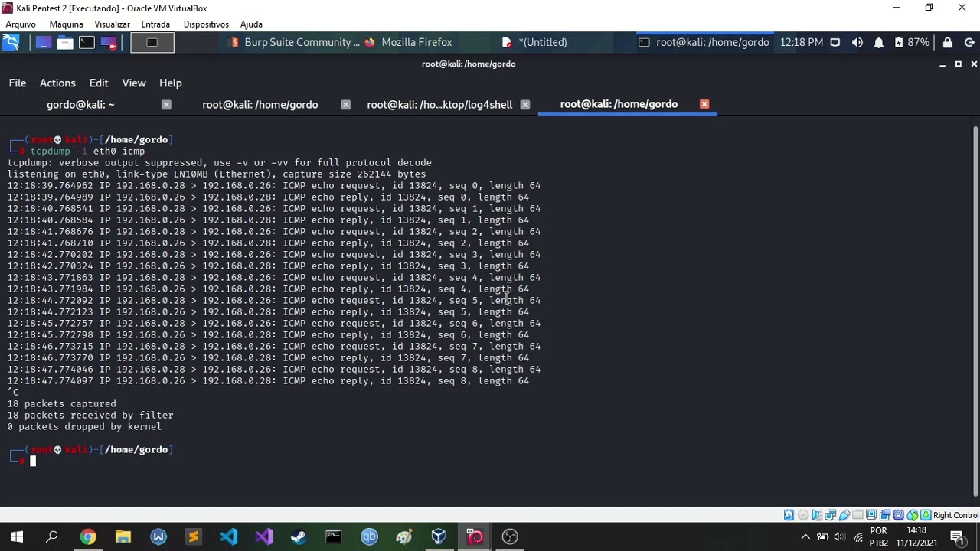Switch to gordo@kali: ~ tab
Image resolution: width=980 pixels, height=551 pixels.
[x=80, y=104]
